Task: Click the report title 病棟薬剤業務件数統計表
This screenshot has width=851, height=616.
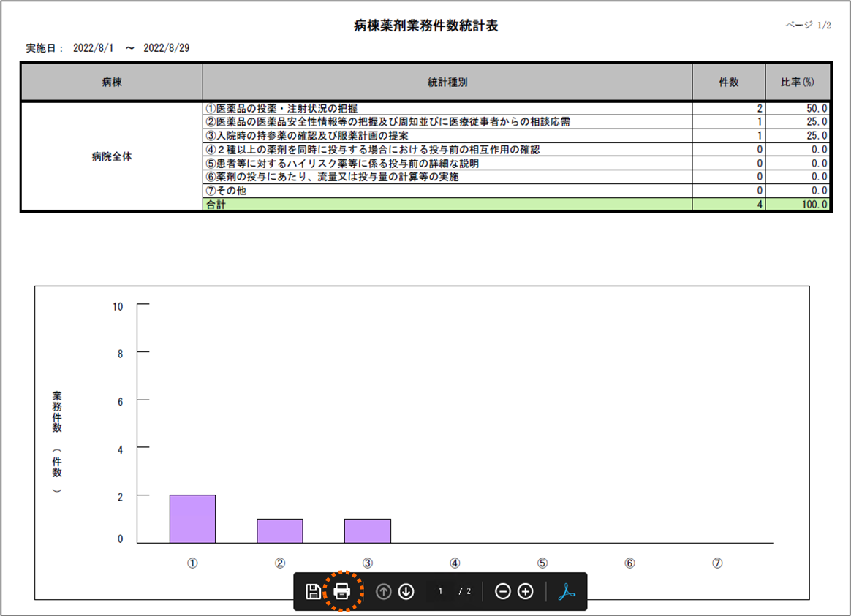Action: point(425,26)
